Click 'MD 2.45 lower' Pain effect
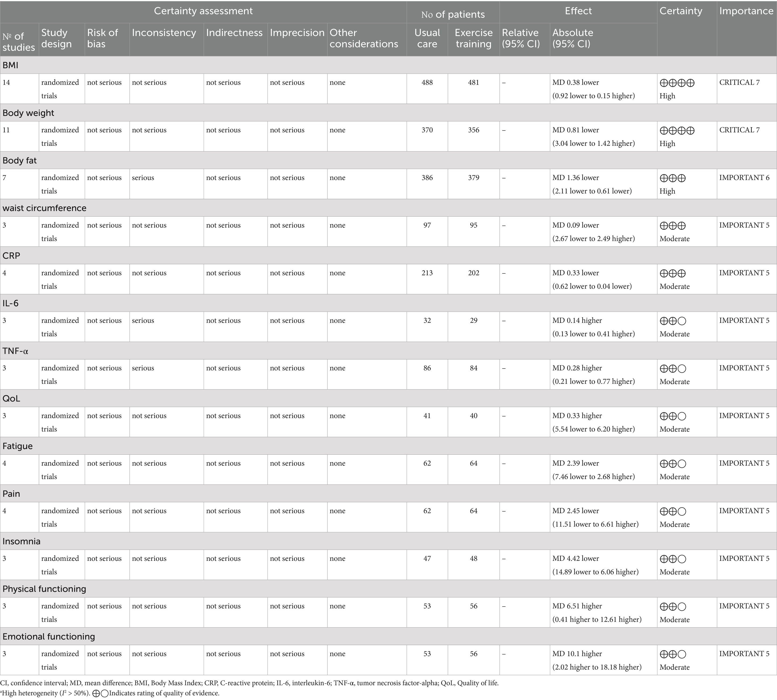 pyautogui.click(x=575, y=511)
